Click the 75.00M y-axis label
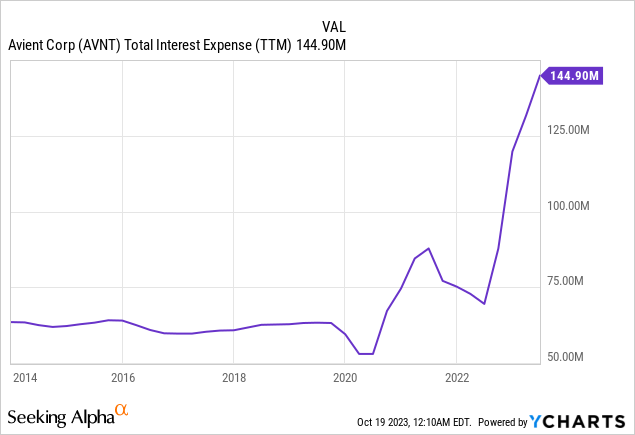This screenshot has width=635, height=435. 577,281
